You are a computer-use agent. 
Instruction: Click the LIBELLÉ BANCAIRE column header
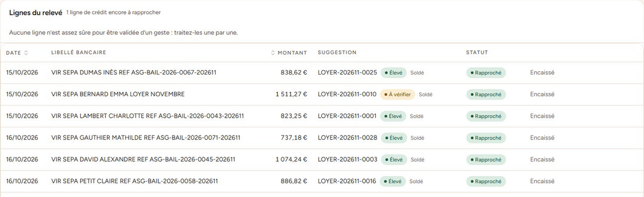[78, 52]
